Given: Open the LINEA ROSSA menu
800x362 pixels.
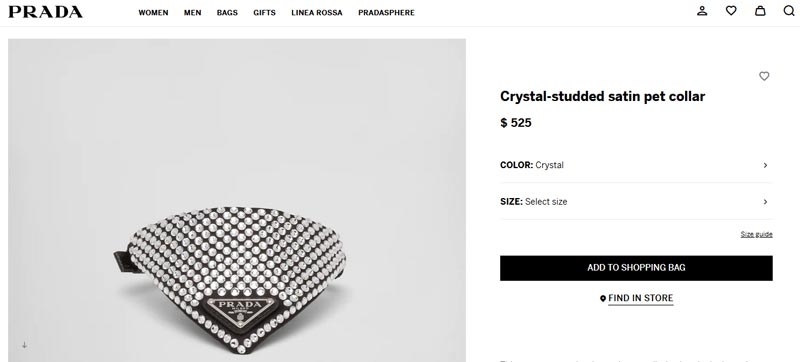Looking at the screenshot, I should click(x=317, y=13).
